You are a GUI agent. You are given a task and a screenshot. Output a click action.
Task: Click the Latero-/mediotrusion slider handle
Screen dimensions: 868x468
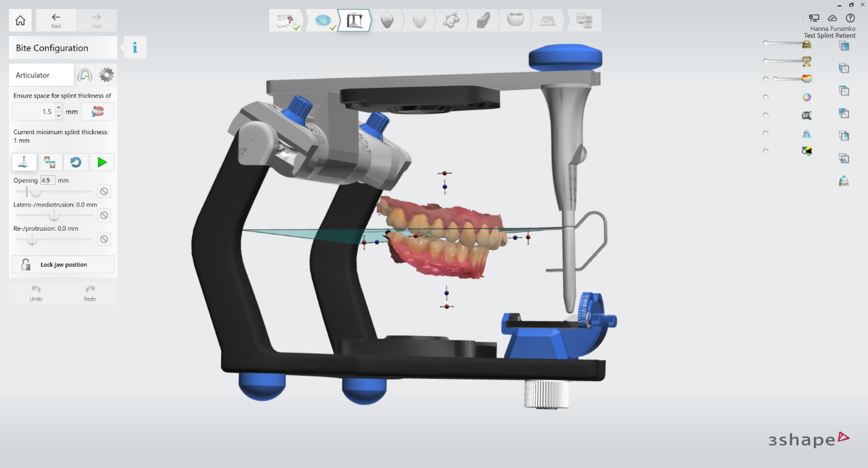tap(54, 215)
